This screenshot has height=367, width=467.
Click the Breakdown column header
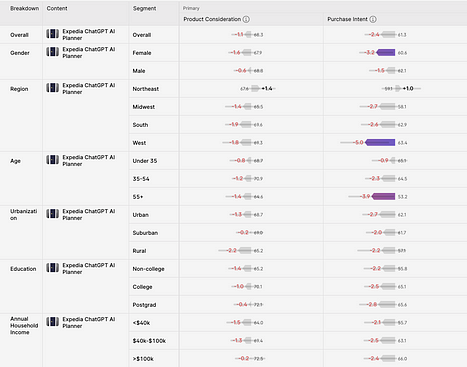[x=24, y=8]
